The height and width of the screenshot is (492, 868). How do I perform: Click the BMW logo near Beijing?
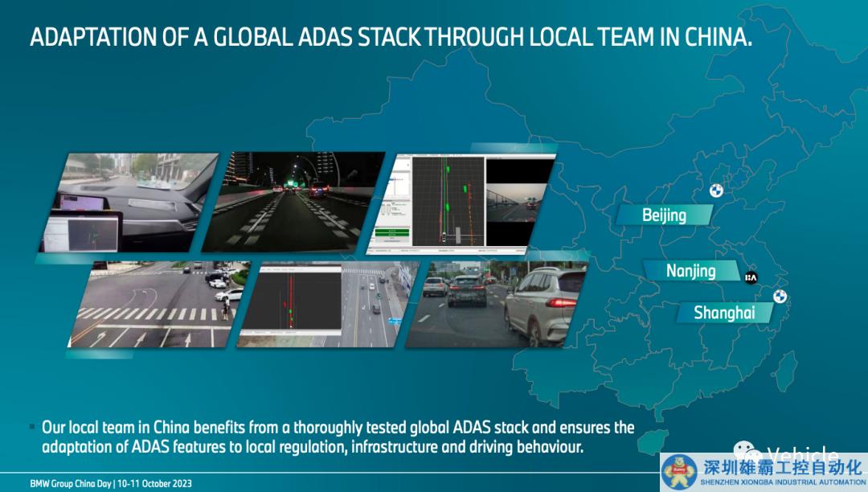(716, 191)
